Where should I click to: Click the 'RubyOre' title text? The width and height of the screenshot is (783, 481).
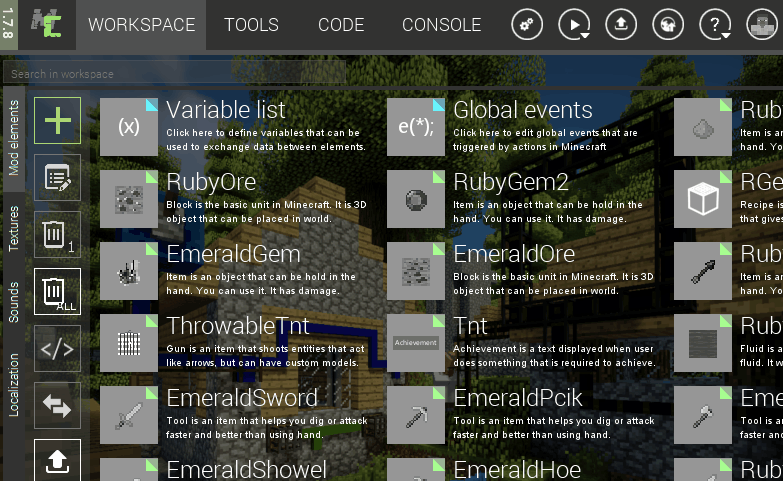coord(211,182)
